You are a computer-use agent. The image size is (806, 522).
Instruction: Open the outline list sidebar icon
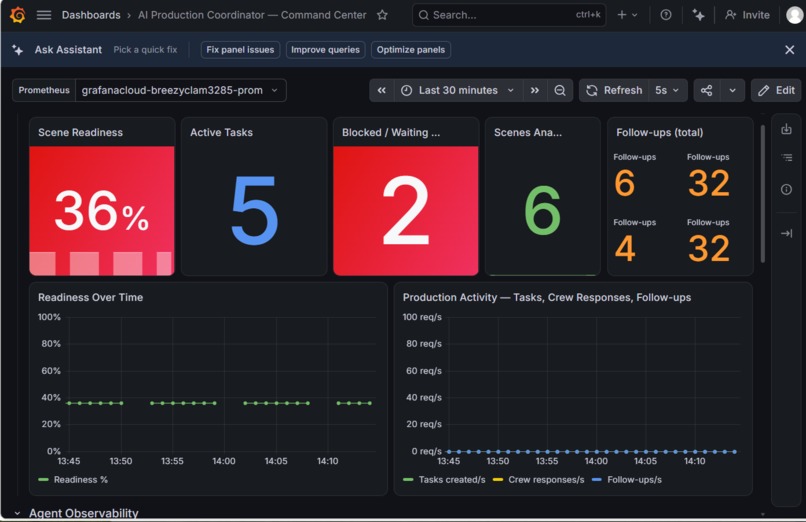786,158
